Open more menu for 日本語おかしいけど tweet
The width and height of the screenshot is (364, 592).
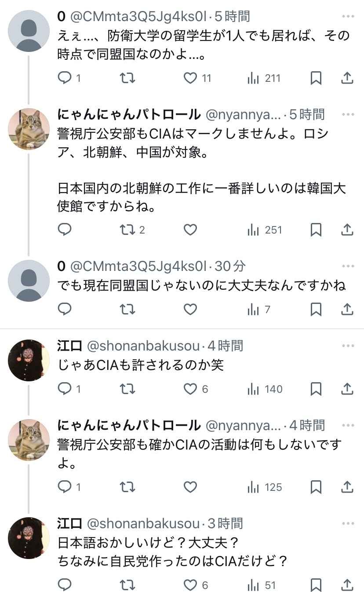point(348,523)
